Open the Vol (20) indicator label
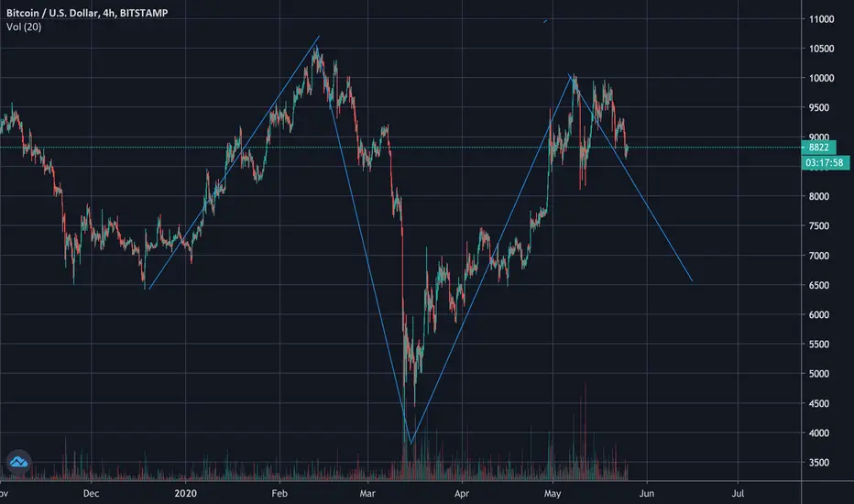The width and height of the screenshot is (854, 504). [x=24, y=27]
